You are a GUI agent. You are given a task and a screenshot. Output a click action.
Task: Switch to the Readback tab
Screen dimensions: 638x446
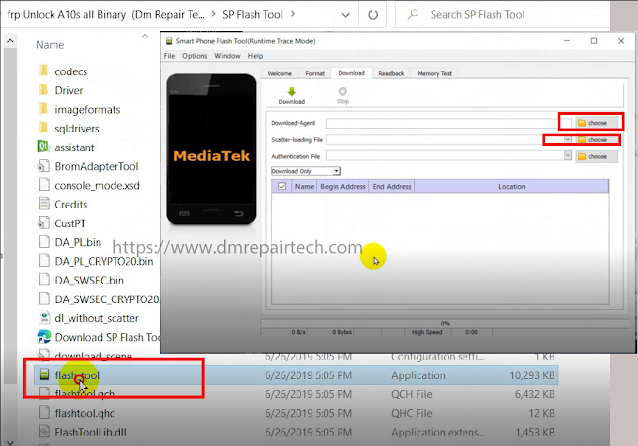[391, 73]
